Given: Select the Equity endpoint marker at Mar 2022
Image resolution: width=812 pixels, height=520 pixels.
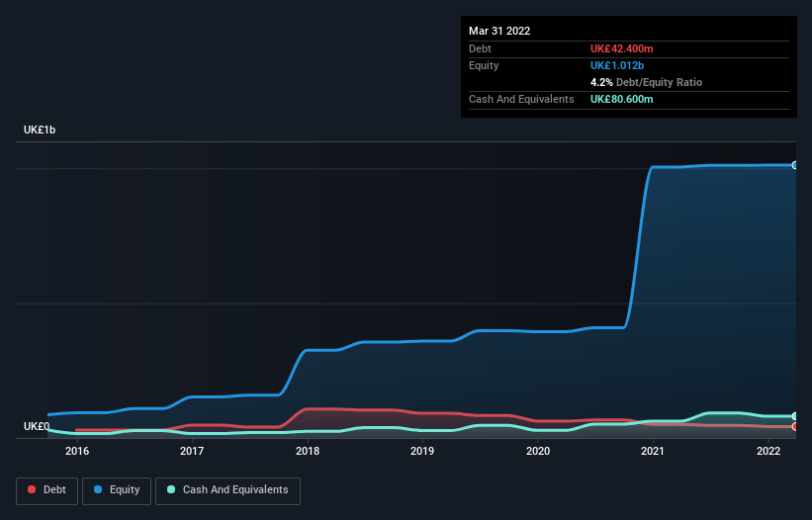Looking at the screenshot, I should point(795,165).
